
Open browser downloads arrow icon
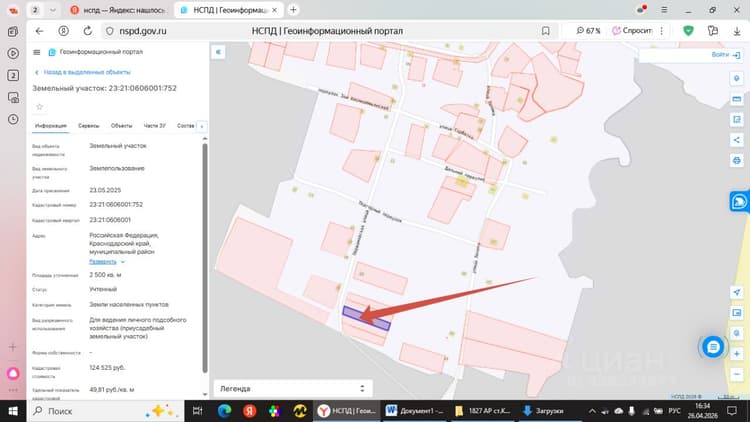[x=737, y=31]
